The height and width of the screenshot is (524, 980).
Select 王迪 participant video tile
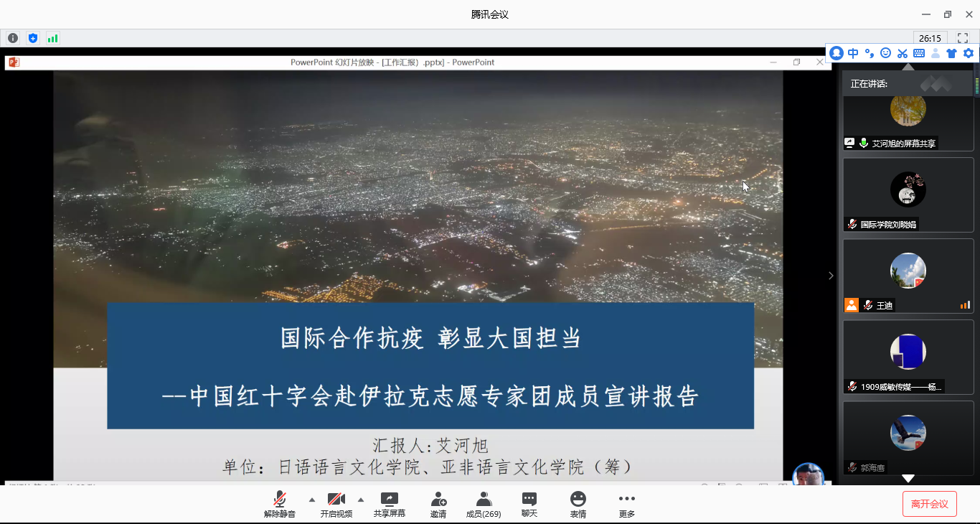tap(908, 276)
